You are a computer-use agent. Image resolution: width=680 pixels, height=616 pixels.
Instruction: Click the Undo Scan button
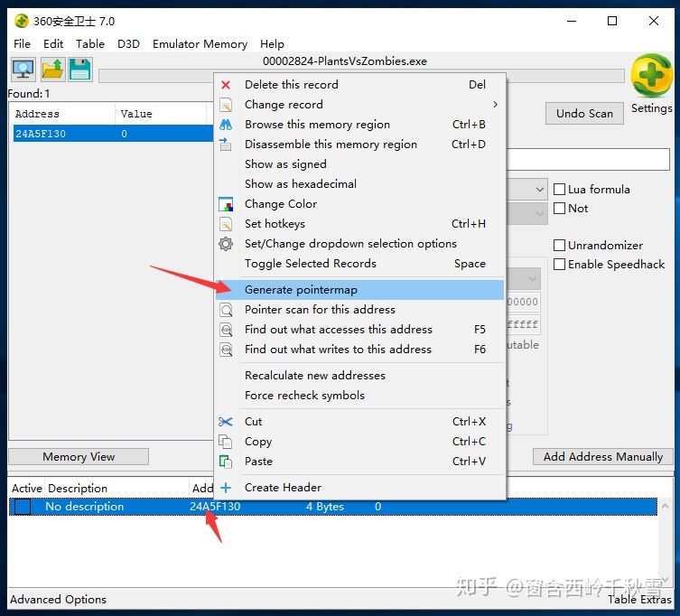click(584, 114)
